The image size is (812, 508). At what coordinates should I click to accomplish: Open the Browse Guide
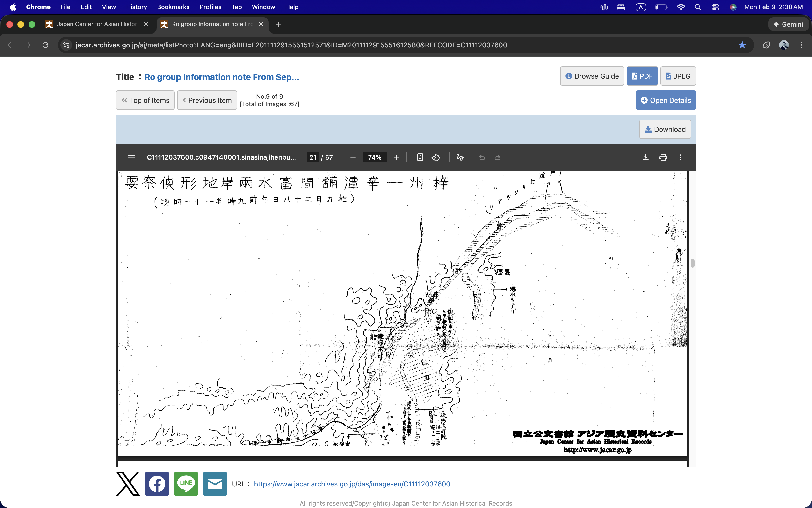point(592,76)
